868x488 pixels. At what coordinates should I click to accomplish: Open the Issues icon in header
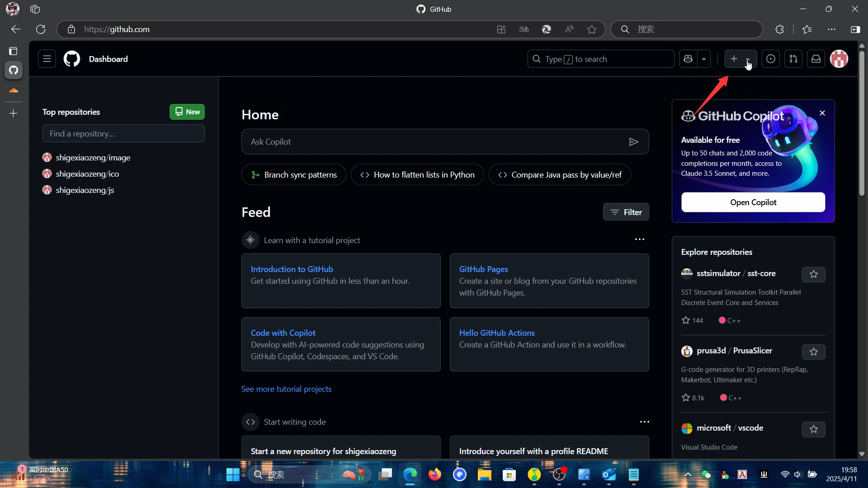coord(771,59)
